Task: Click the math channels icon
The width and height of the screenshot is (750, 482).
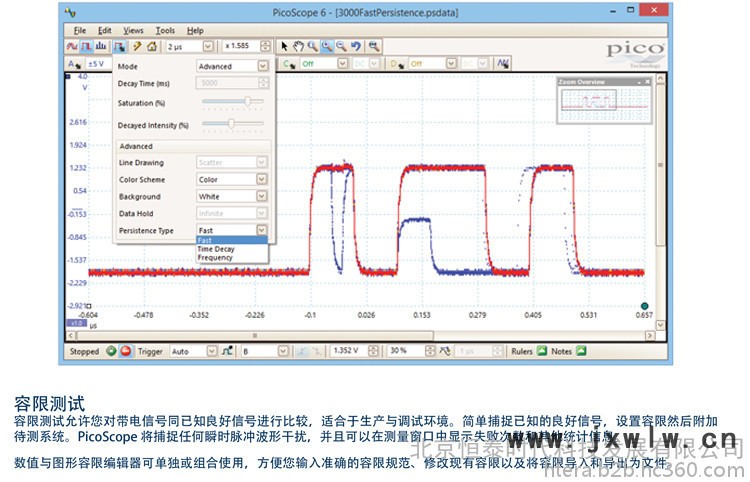Action: pyautogui.click(x=503, y=63)
